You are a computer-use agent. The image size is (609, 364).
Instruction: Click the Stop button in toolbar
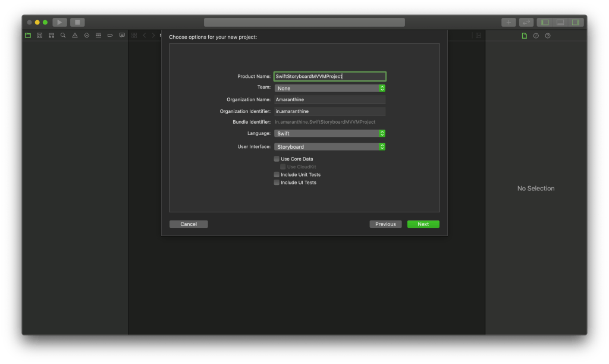pos(77,23)
